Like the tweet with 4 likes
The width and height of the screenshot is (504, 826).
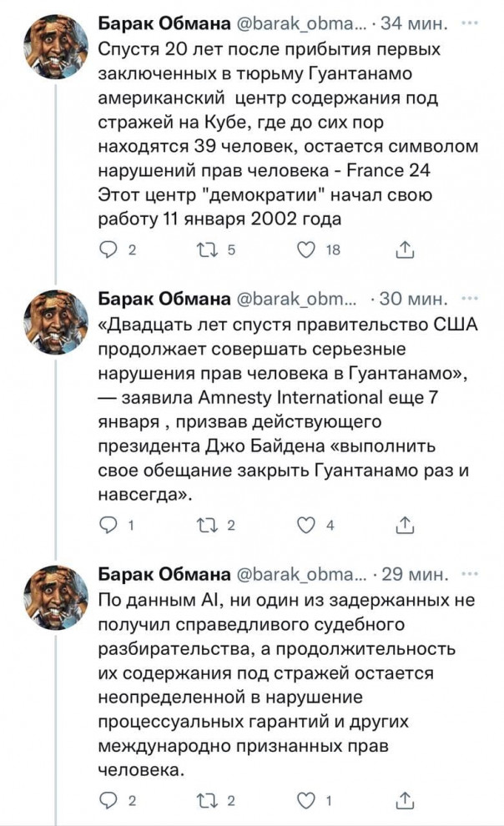[x=309, y=525]
